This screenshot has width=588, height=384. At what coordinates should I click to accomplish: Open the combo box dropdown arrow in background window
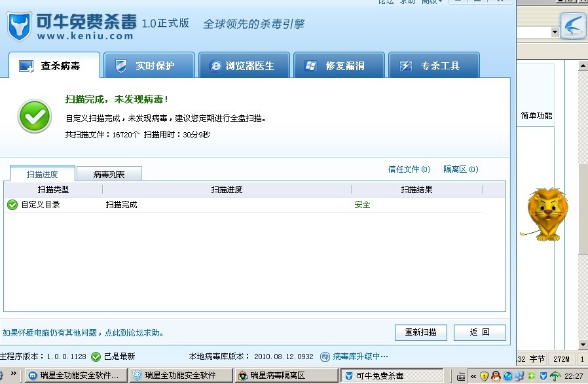tap(555, 32)
